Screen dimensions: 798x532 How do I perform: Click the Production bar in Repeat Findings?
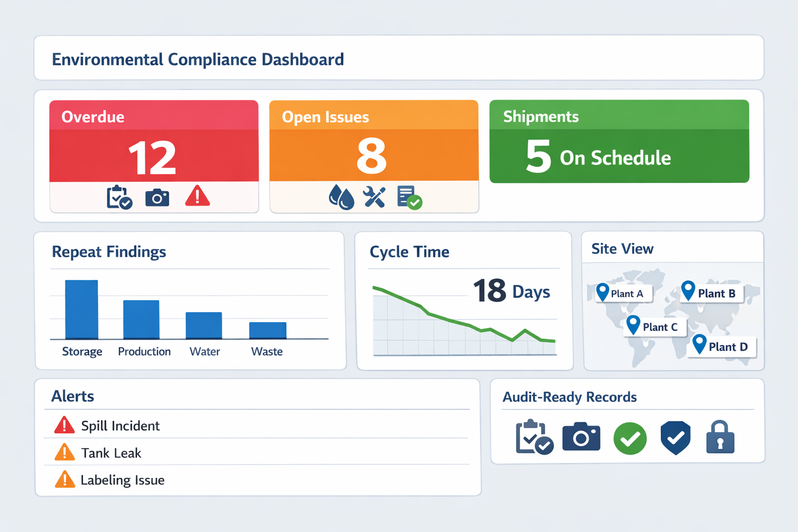point(141,320)
